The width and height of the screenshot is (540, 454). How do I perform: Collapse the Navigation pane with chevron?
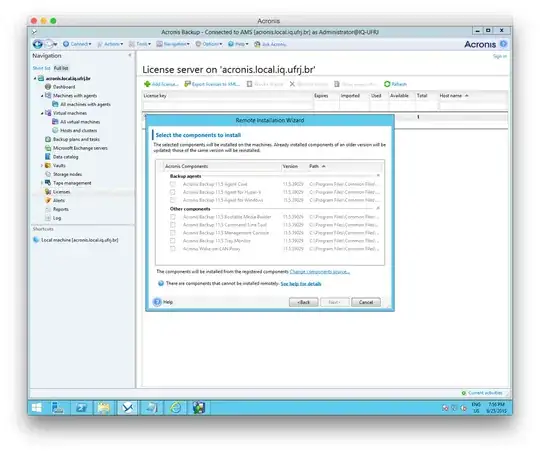[x=130, y=55]
